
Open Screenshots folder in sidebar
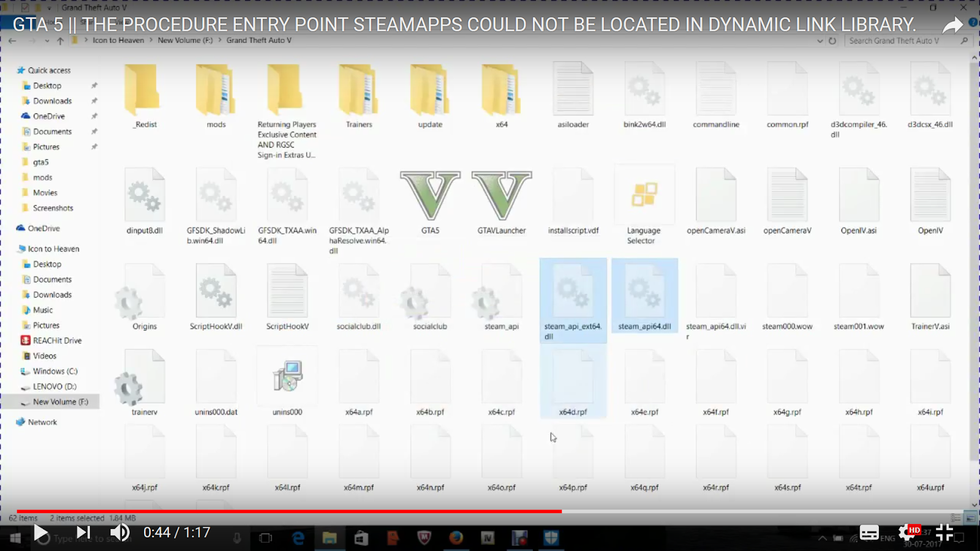point(53,208)
